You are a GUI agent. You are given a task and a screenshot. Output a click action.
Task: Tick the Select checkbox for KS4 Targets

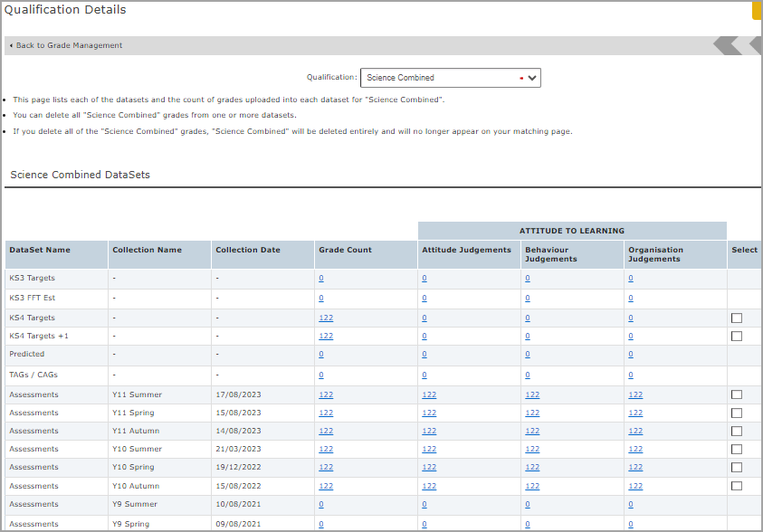pyautogui.click(x=736, y=318)
